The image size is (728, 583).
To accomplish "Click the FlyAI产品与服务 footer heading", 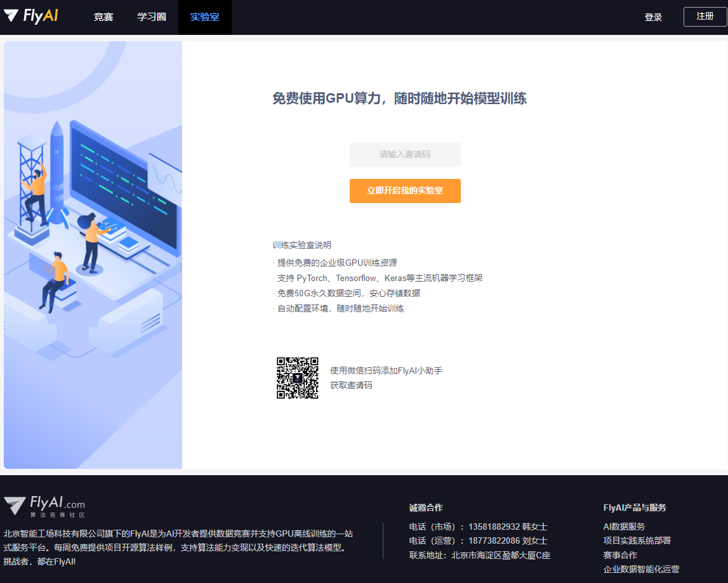I will 634,508.
